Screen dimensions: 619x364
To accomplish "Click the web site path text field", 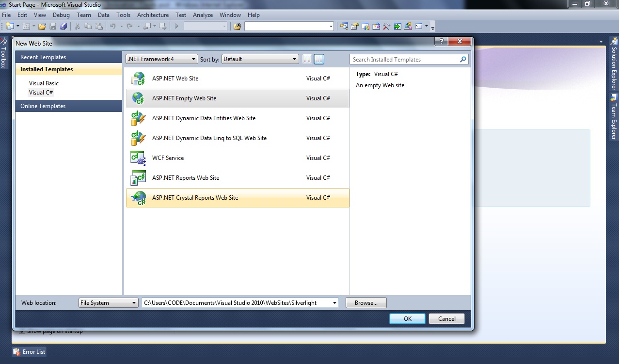I will point(237,303).
